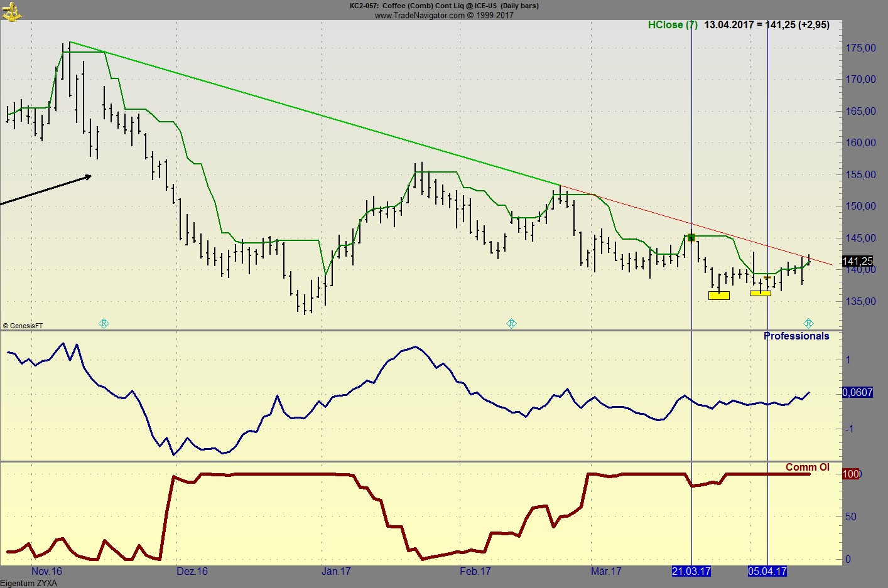Click the golden sextant logo icon

coord(13,11)
